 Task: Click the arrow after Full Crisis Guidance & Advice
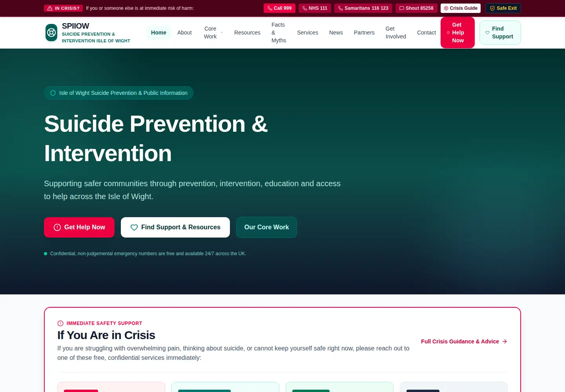click(x=505, y=341)
